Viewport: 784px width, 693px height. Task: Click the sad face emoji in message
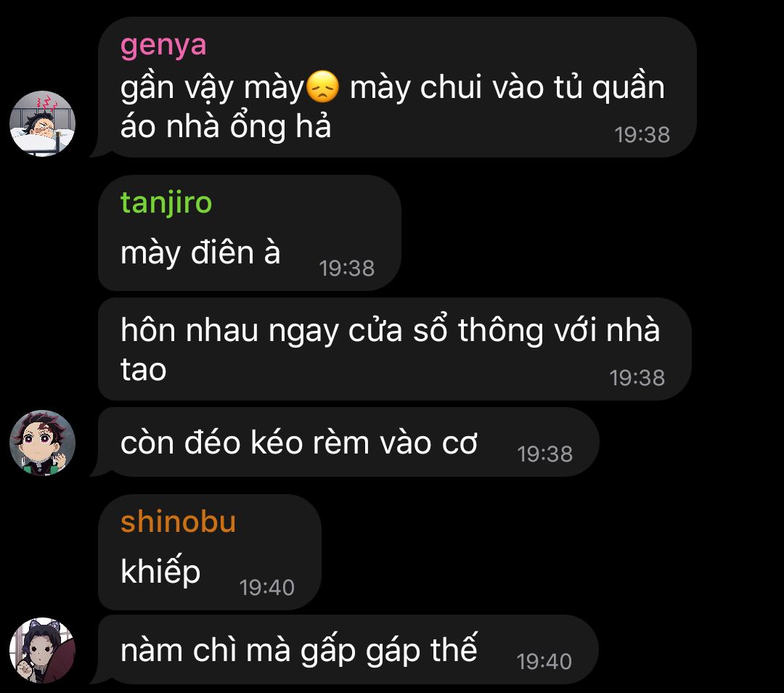click(x=322, y=87)
